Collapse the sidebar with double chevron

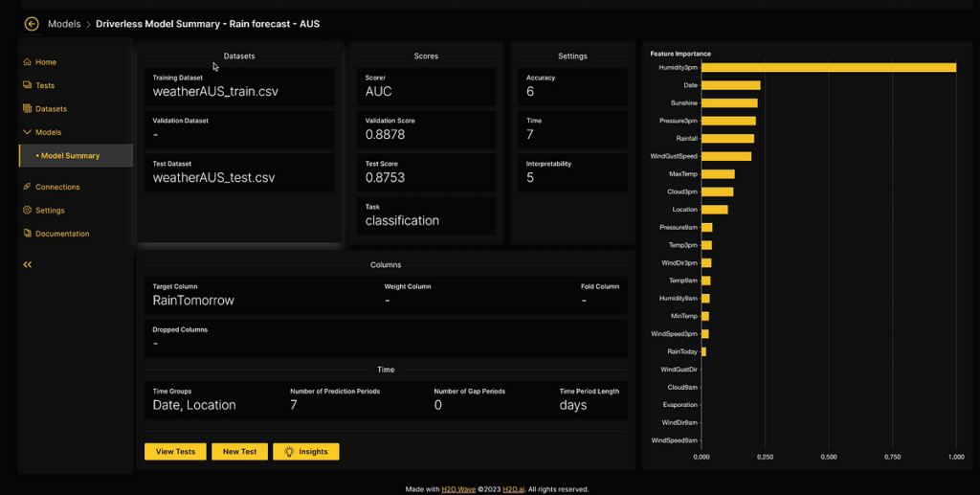coord(28,264)
